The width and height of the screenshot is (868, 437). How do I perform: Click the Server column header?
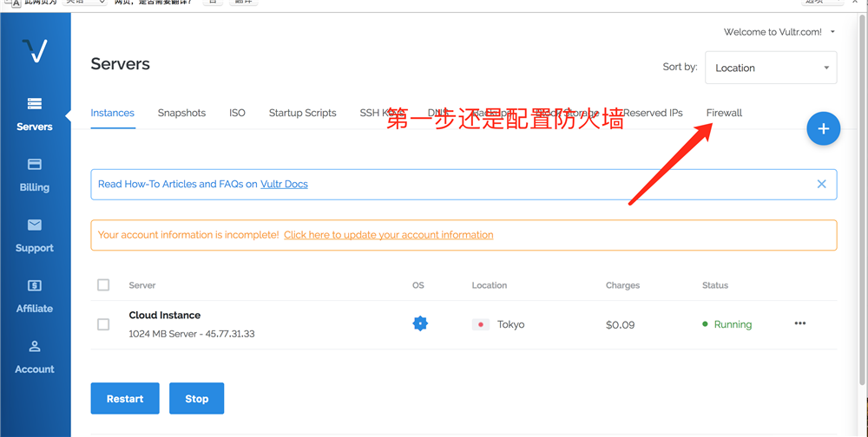pyautogui.click(x=142, y=285)
